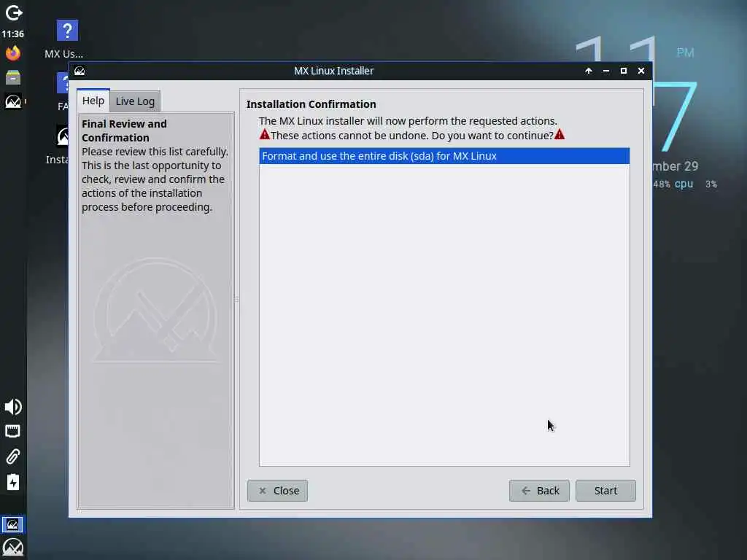Click the battery power icon in the panel
This screenshot has height=560, width=747.
(13, 482)
